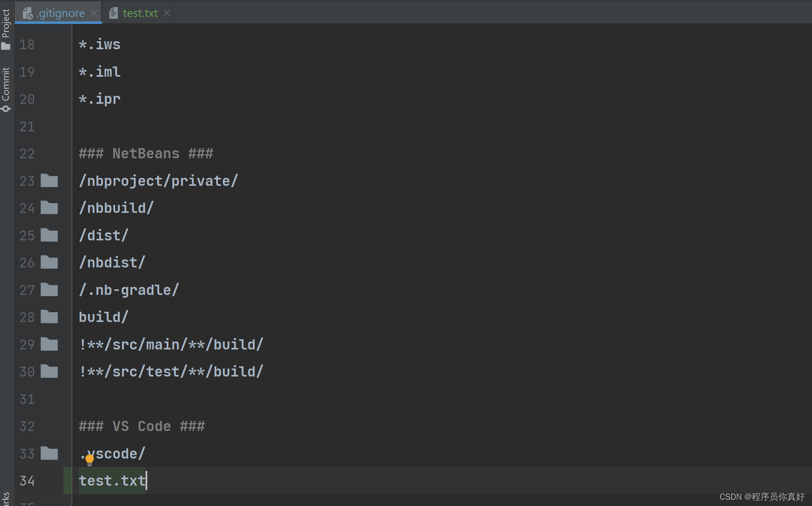Click line number 22 in the gutter

click(27, 153)
